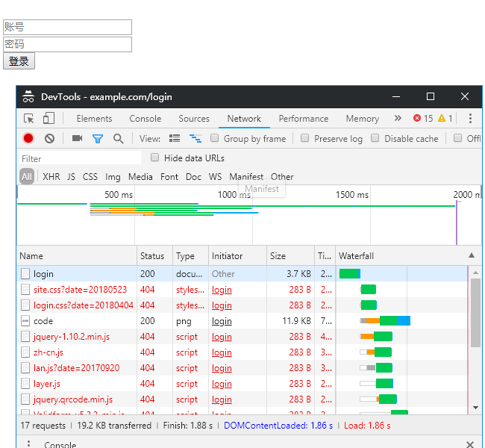Image resolution: width=485 pixels, height=448 pixels.
Task: Open the Sources tab
Action: (x=194, y=119)
